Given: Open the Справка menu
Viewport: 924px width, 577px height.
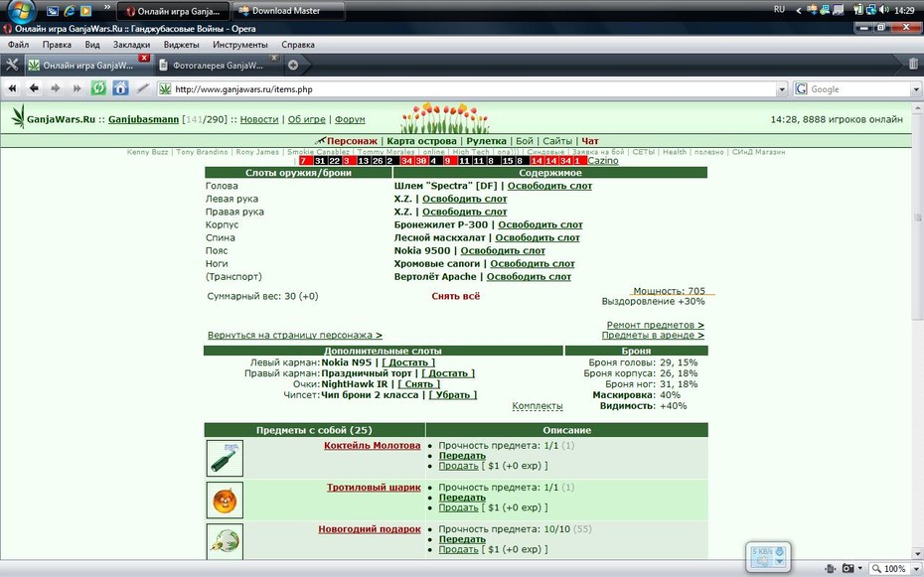Looking at the screenshot, I should pyautogui.click(x=298, y=44).
